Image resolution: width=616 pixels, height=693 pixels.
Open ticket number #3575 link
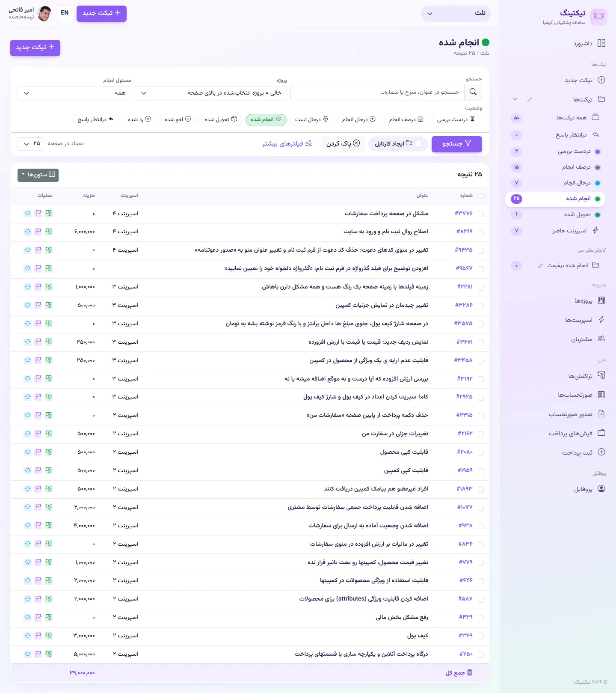coord(463,324)
